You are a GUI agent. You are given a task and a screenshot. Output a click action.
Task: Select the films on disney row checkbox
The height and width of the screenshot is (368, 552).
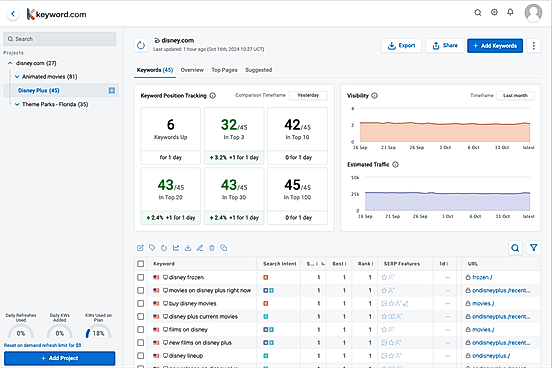coord(140,330)
